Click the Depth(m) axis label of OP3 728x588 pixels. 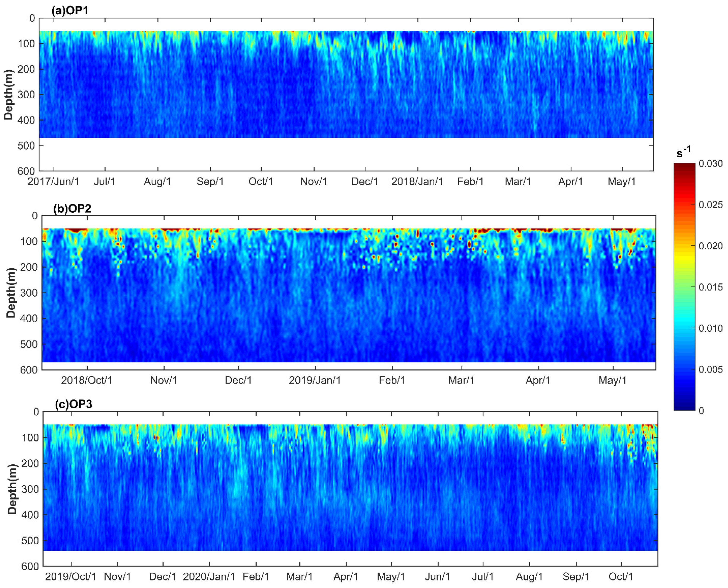point(12,489)
